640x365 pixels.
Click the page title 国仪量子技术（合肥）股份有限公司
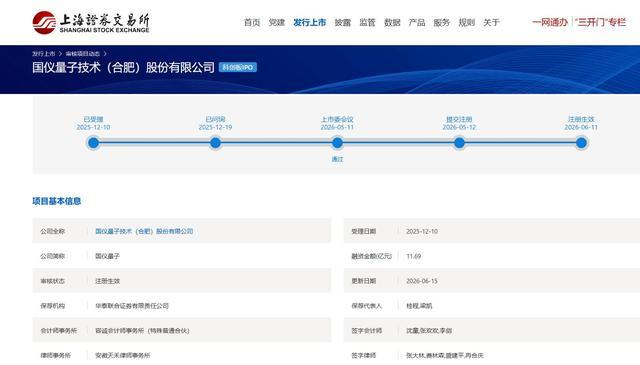(x=123, y=67)
